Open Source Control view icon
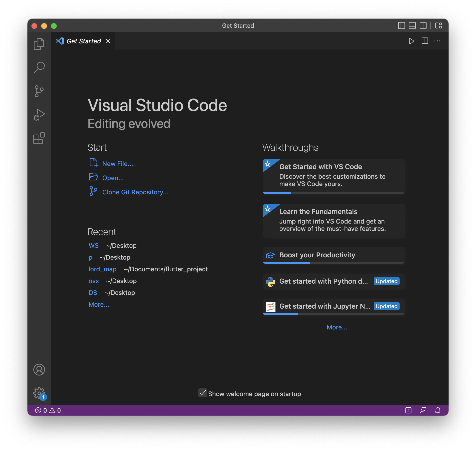This screenshot has height=452, width=476. click(x=39, y=91)
